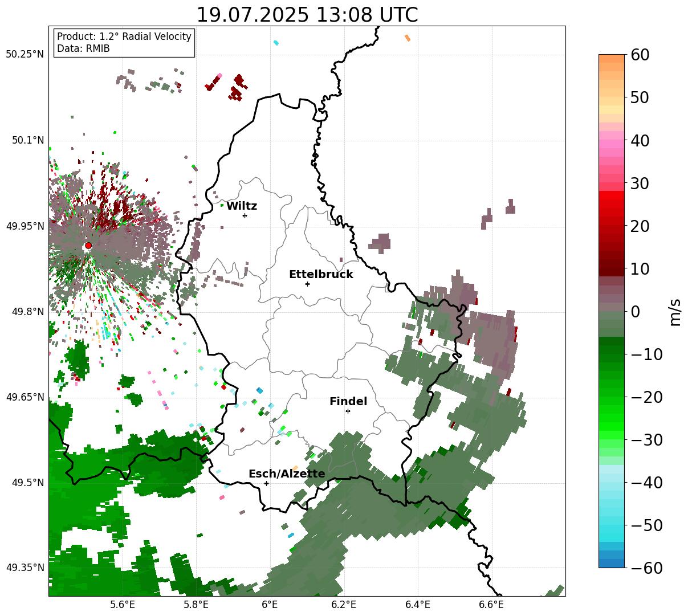The width and height of the screenshot is (688, 616).
Task: Click the 50.1°N latitude label
Action: pyautogui.click(x=27, y=140)
